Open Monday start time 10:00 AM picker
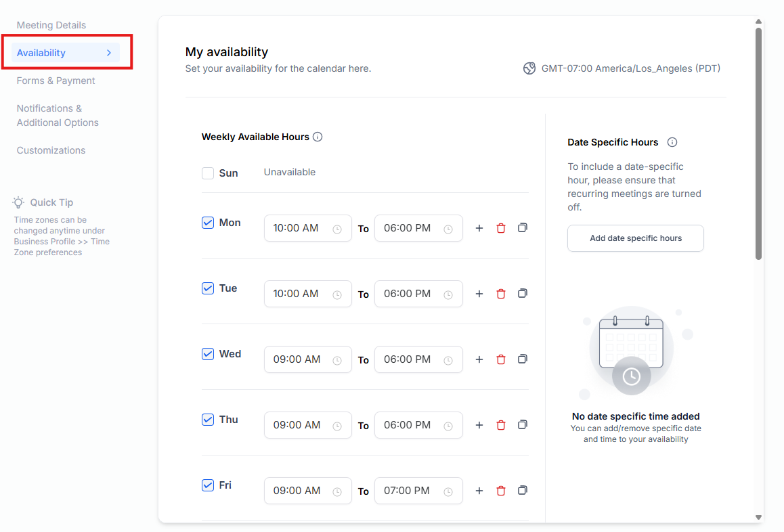The height and width of the screenshot is (532, 784). click(x=307, y=228)
